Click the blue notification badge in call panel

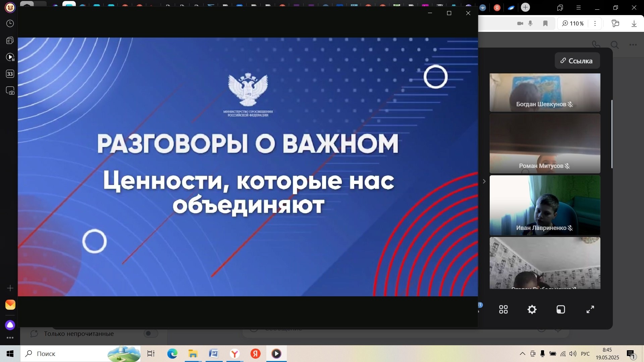(480, 305)
